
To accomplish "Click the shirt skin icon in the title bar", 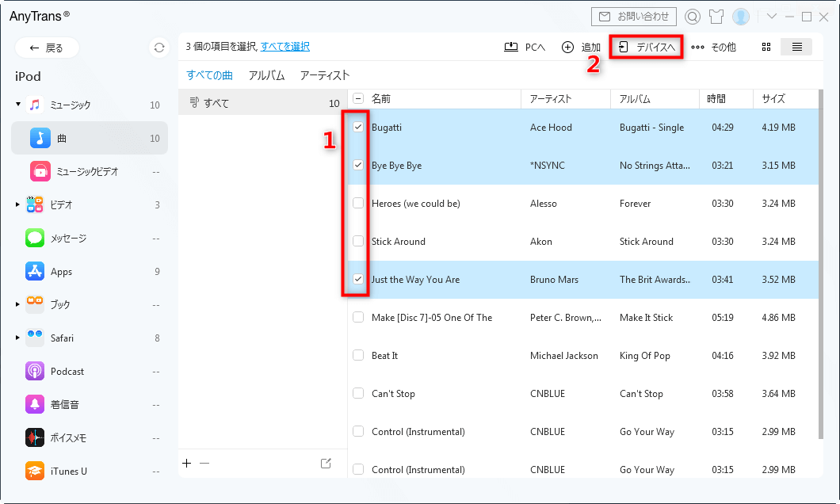I will [716, 17].
